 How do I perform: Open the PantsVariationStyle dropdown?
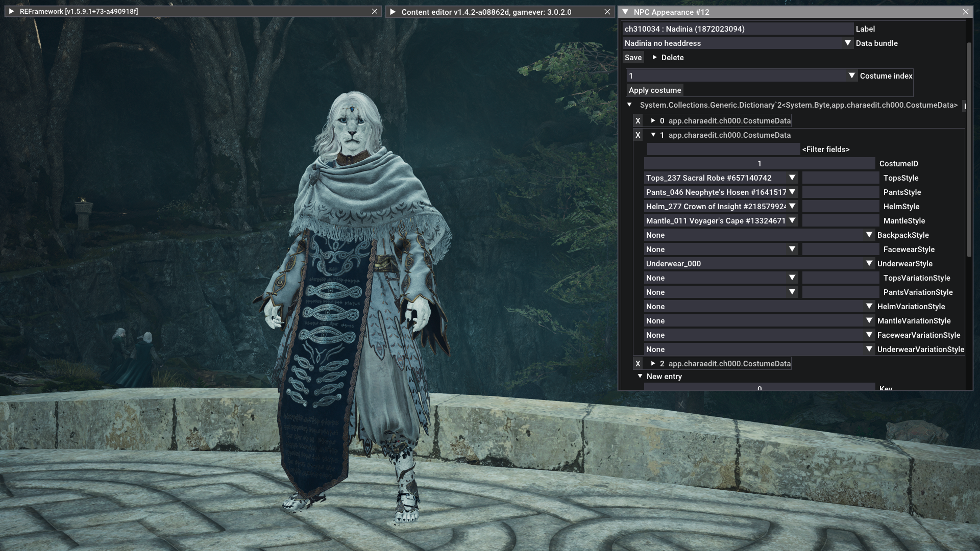tap(721, 292)
